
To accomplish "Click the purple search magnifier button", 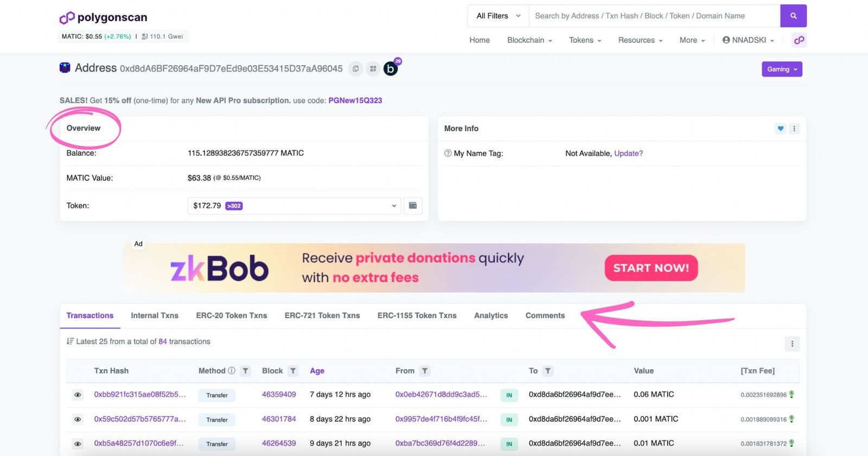I will pyautogui.click(x=793, y=16).
